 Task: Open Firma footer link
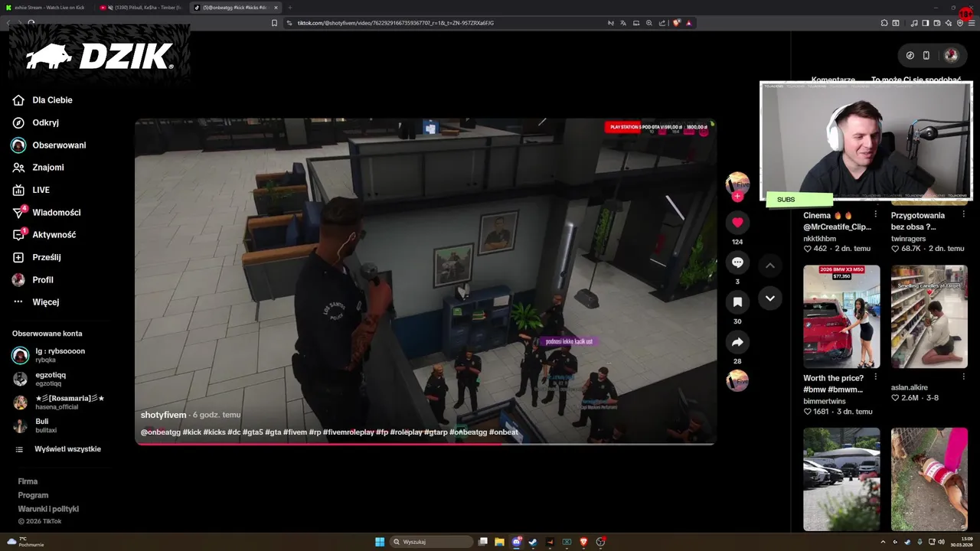click(28, 481)
